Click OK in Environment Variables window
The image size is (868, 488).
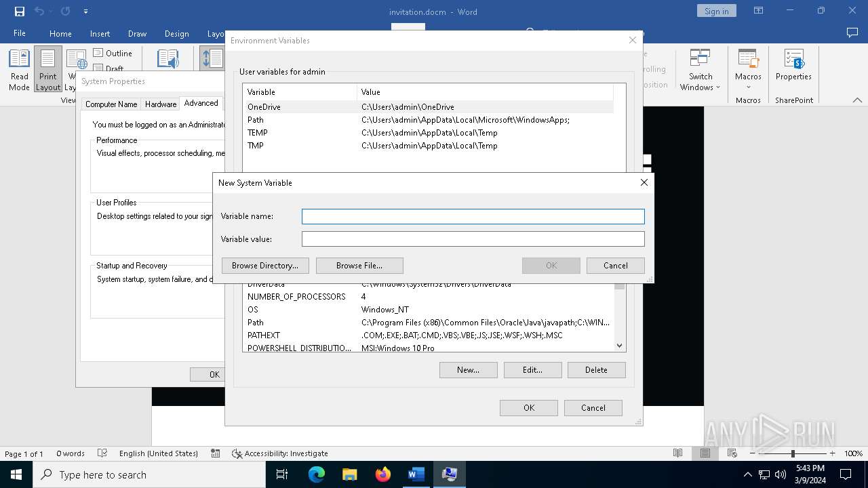point(529,408)
